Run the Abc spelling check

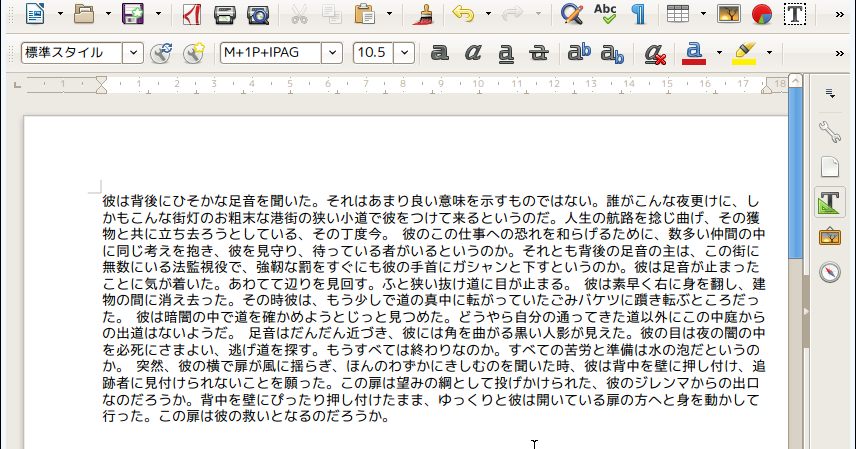coord(605,14)
